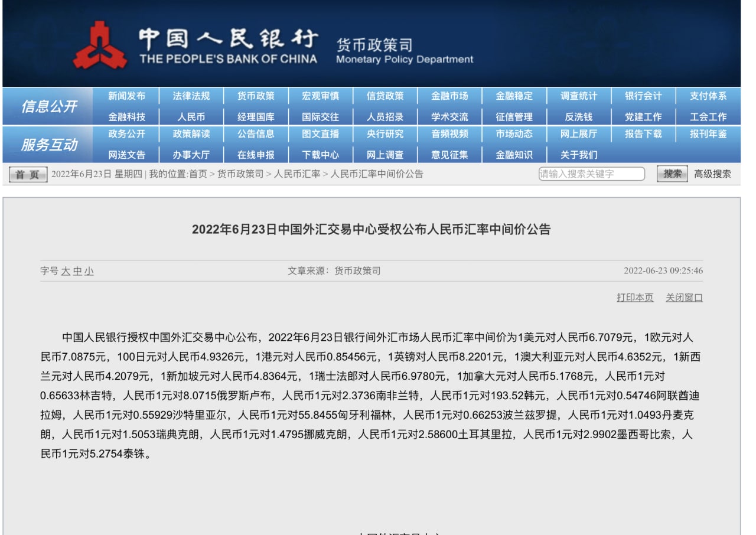Image resolution: width=756 pixels, height=535 pixels.
Task: Go to 人员招录 page
Action: pyautogui.click(x=385, y=117)
